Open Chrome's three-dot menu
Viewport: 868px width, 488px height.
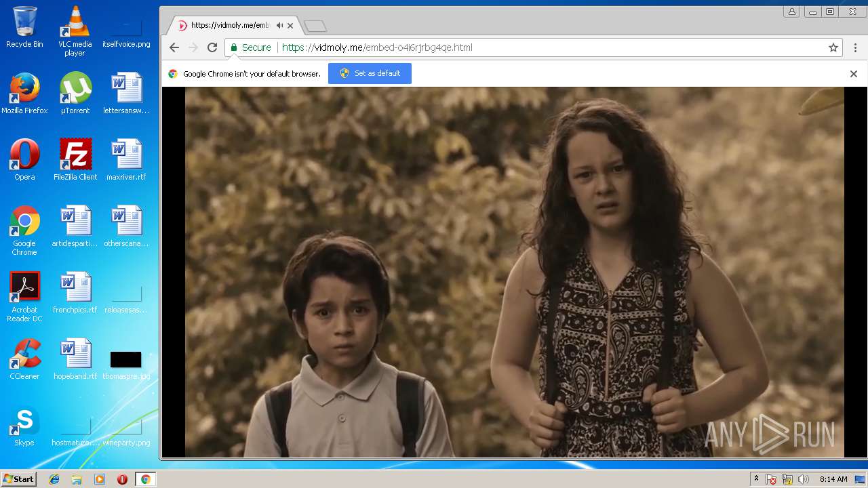855,47
